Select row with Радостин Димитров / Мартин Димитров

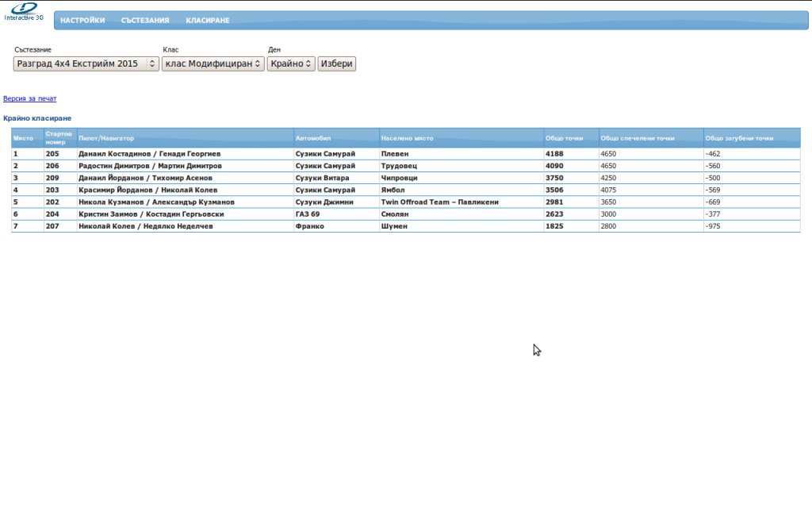point(151,166)
